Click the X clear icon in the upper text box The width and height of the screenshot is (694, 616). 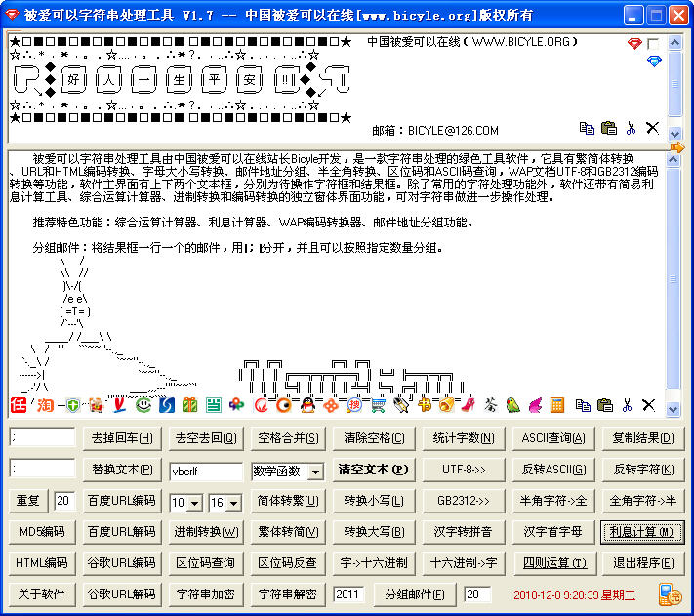coord(652,128)
